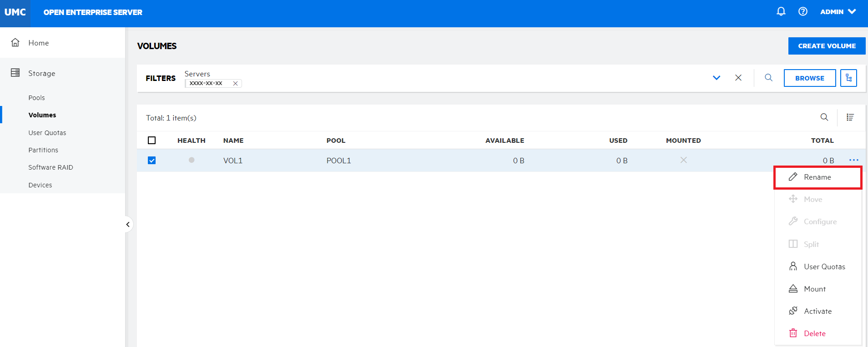This screenshot has width=868, height=347.
Task: Choose Delete in the volume menu
Action: point(814,333)
